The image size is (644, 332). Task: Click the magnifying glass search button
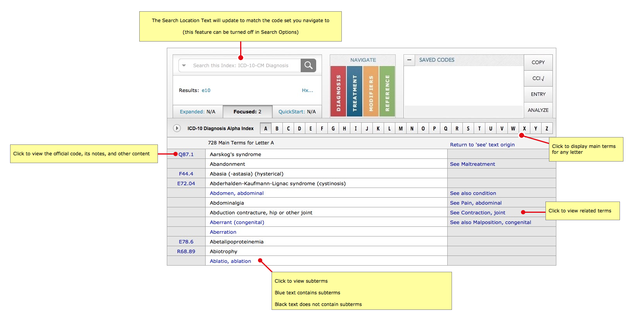[x=308, y=65]
